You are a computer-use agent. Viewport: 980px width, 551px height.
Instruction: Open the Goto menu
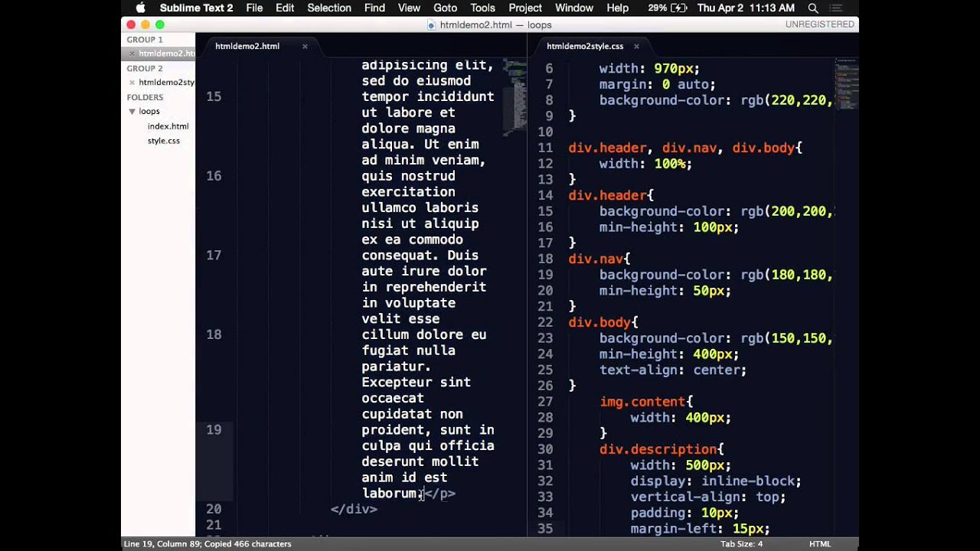click(x=445, y=8)
